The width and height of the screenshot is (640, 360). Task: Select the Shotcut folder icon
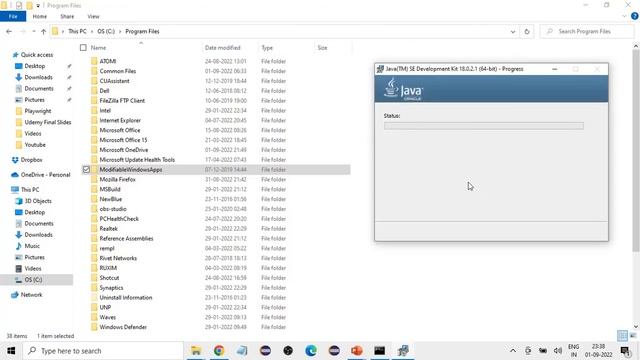pos(94,278)
